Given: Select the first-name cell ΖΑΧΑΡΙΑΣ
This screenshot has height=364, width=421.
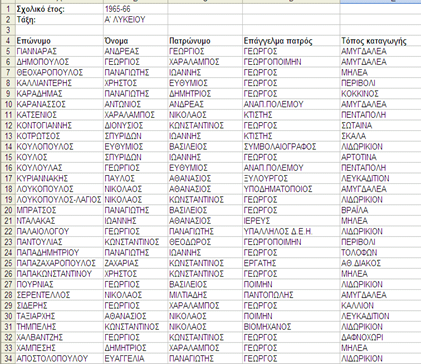Looking at the screenshot, I should [x=135, y=263].
